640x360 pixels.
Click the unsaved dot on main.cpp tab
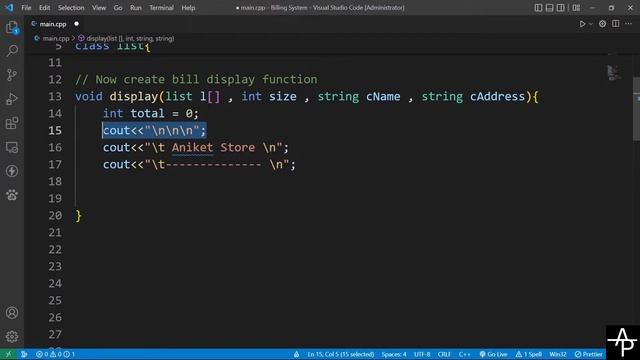point(76,24)
